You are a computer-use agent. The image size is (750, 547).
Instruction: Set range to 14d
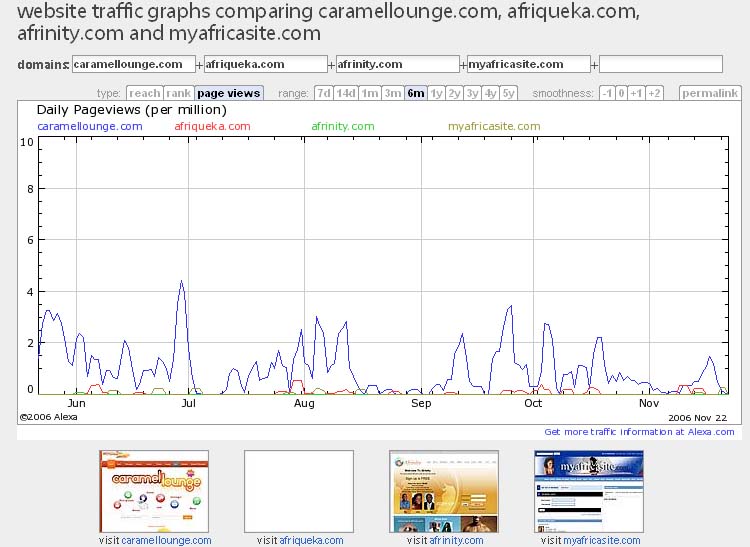[x=346, y=93]
